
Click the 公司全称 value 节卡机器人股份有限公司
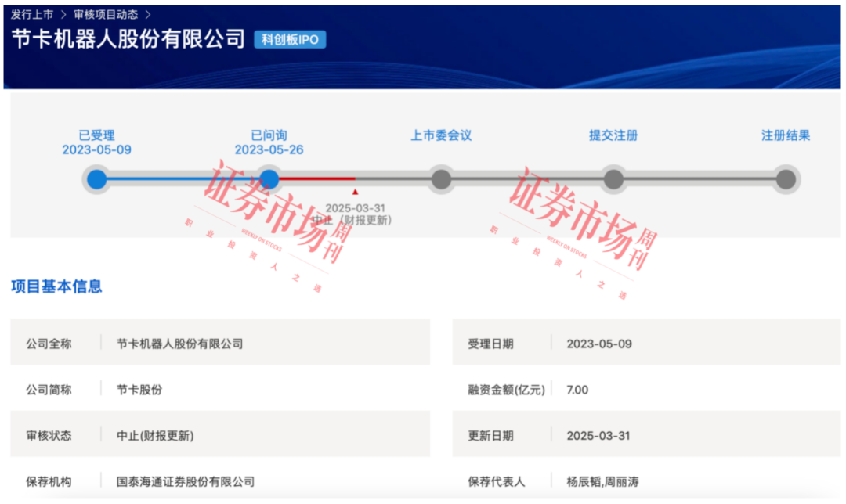coord(179,344)
